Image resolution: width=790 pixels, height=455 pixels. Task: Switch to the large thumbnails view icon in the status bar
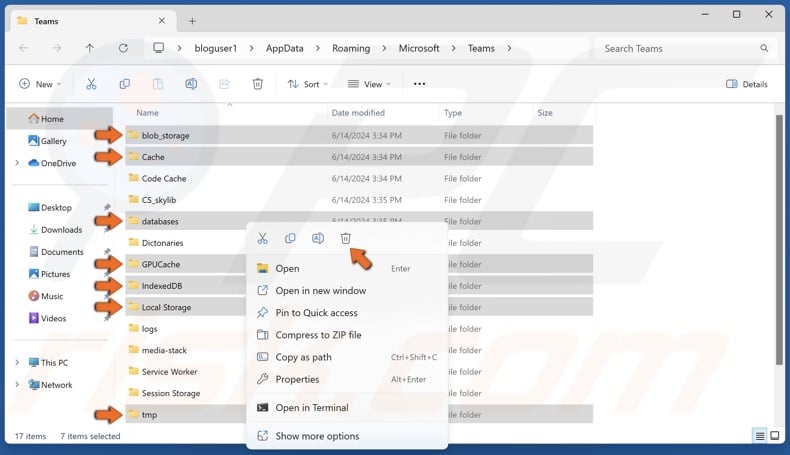(x=775, y=436)
